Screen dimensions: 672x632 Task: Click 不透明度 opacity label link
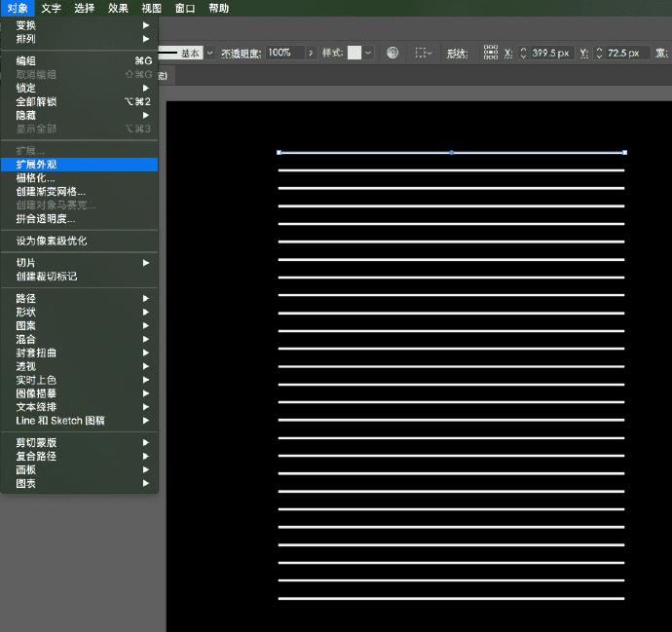click(x=241, y=53)
